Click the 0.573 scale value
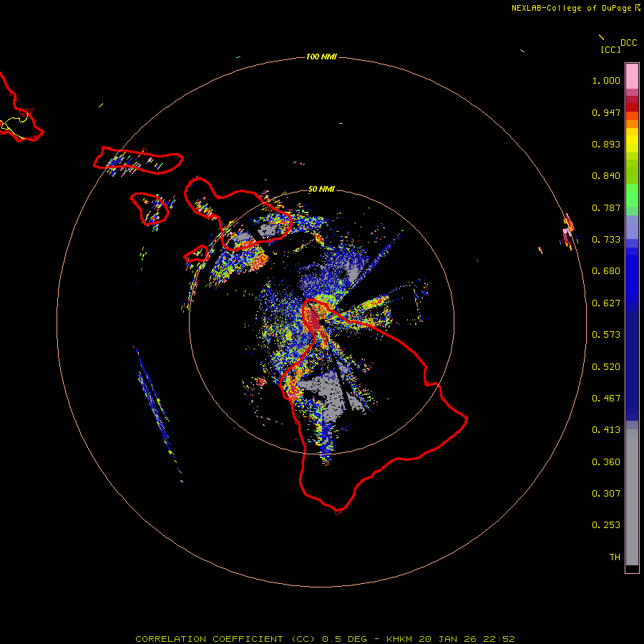The width and height of the screenshot is (644, 644). [606, 335]
